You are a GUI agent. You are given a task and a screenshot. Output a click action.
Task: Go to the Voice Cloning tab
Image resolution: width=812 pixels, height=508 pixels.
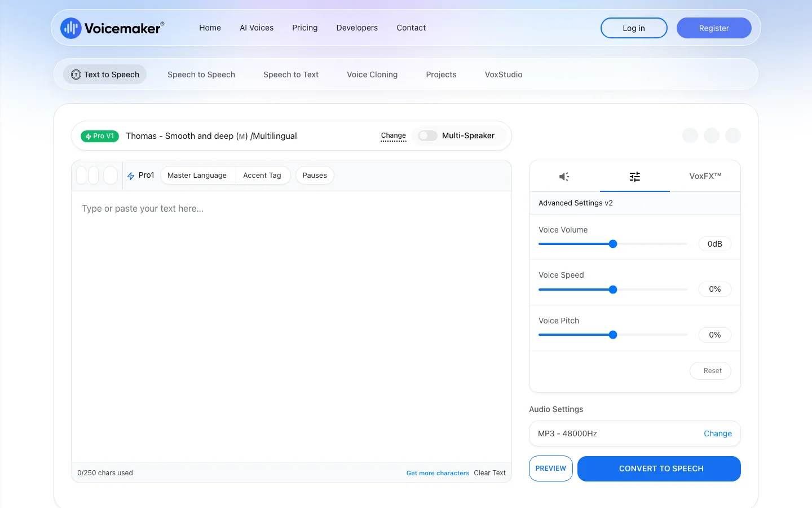tap(372, 75)
